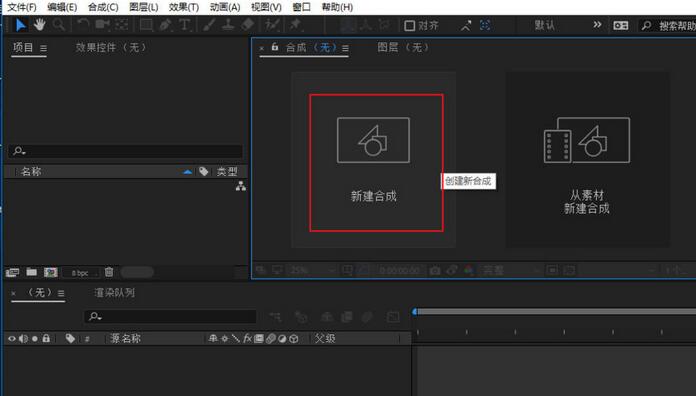Viewport: 696px width, 396px height.
Task: Select the Zoom magnifier tool
Action: [59, 25]
